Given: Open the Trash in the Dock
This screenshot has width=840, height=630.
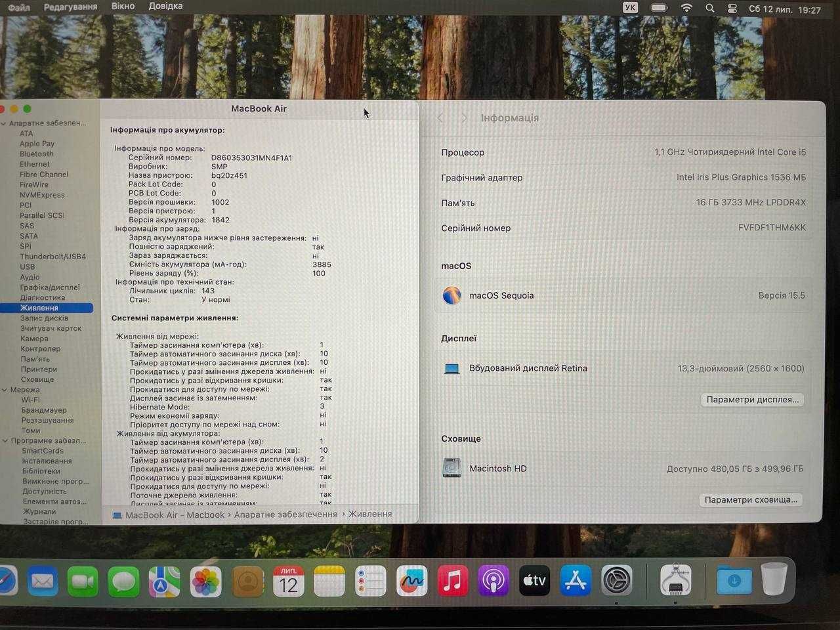Looking at the screenshot, I should 774,579.
